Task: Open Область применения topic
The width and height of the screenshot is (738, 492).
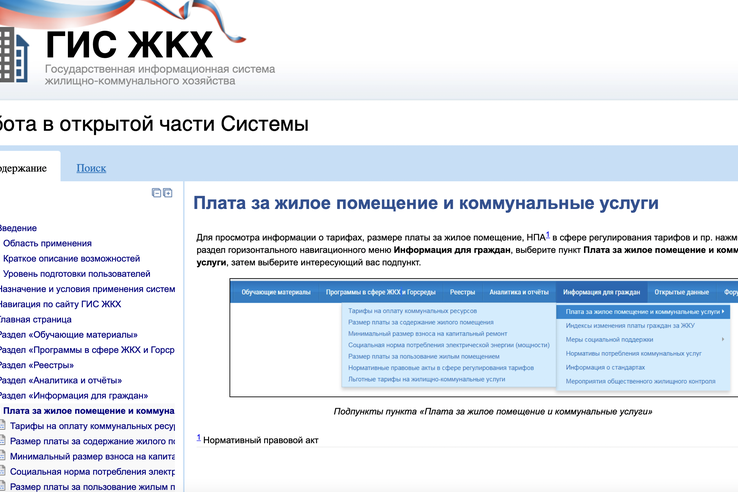Action: pos(47,243)
